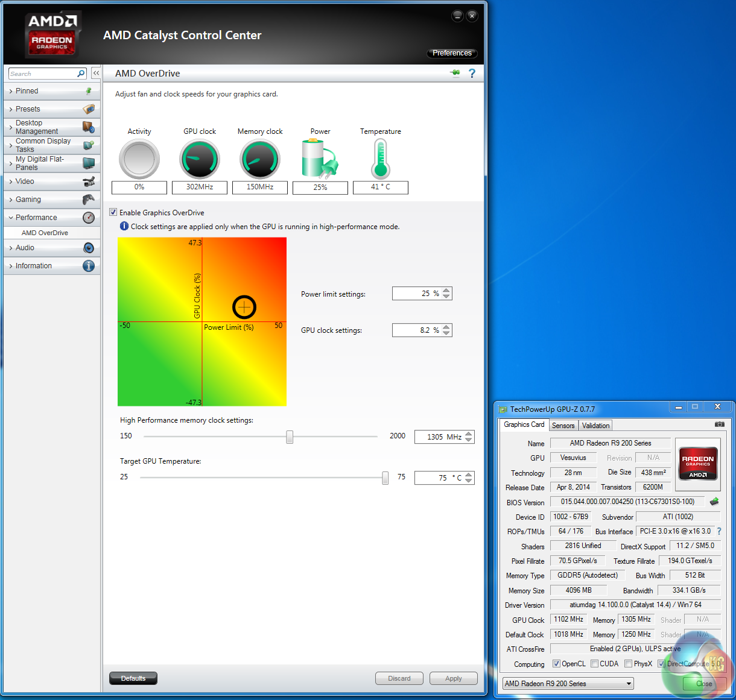Collapse sidebar with double-arrow icon
736x700 pixels.
point(96,73)
